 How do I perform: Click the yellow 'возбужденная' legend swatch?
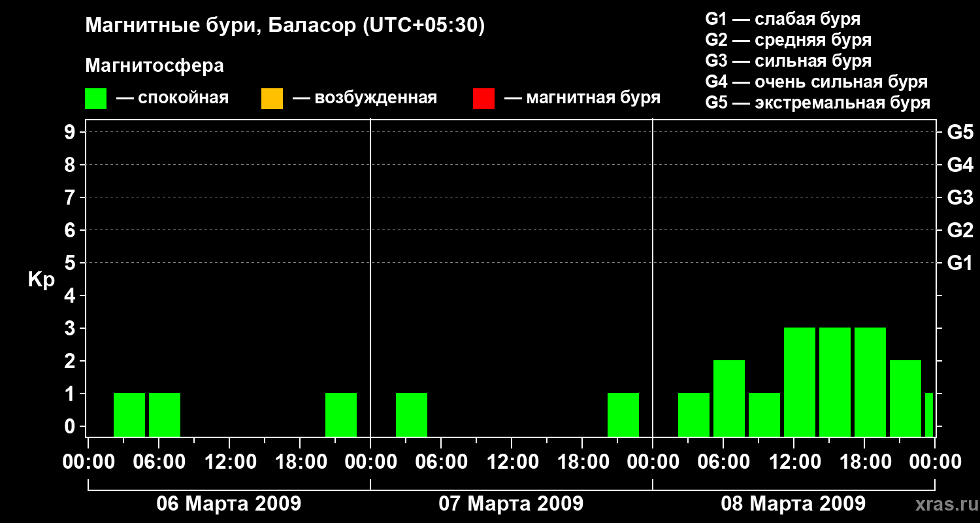pos(272,99)
